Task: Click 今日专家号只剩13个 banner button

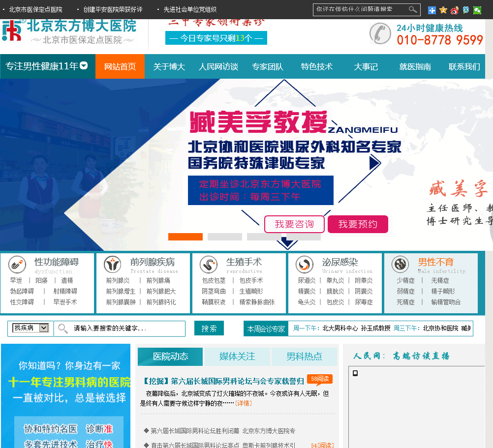Action: [216, 38]
